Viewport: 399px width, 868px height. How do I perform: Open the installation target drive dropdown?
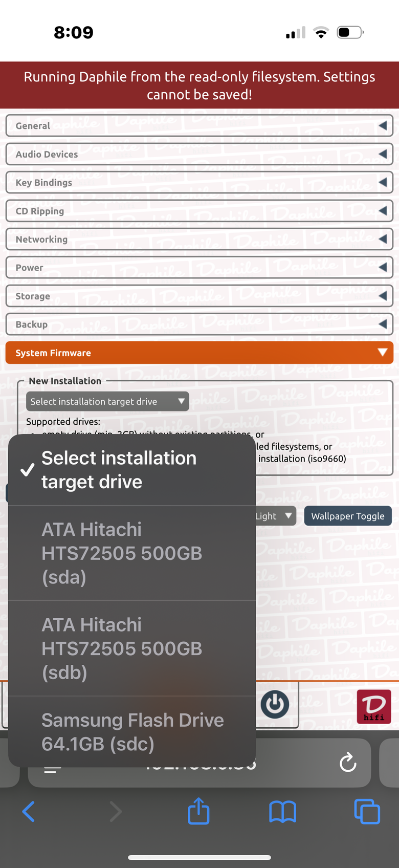point(107,402)
